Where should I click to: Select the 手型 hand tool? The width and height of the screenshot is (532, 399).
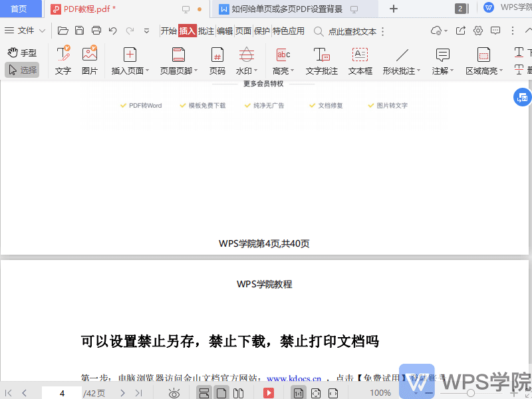(22, 53)
